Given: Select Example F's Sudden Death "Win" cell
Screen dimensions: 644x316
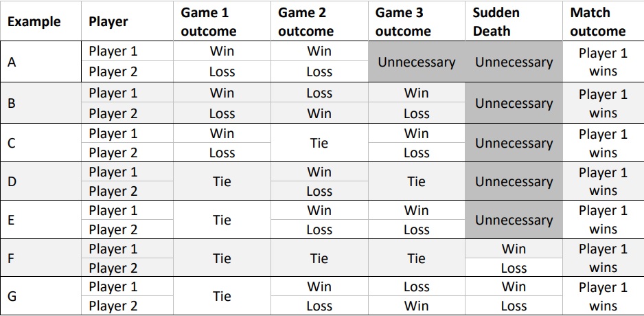Looking at the screenshot, I should coord(514,249).
